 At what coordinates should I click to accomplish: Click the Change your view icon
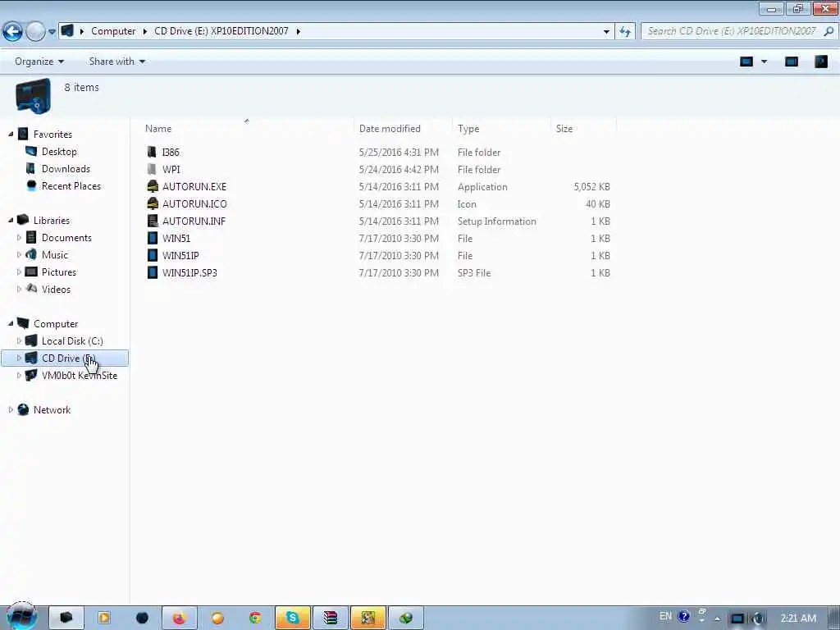[x=746, y=62]
